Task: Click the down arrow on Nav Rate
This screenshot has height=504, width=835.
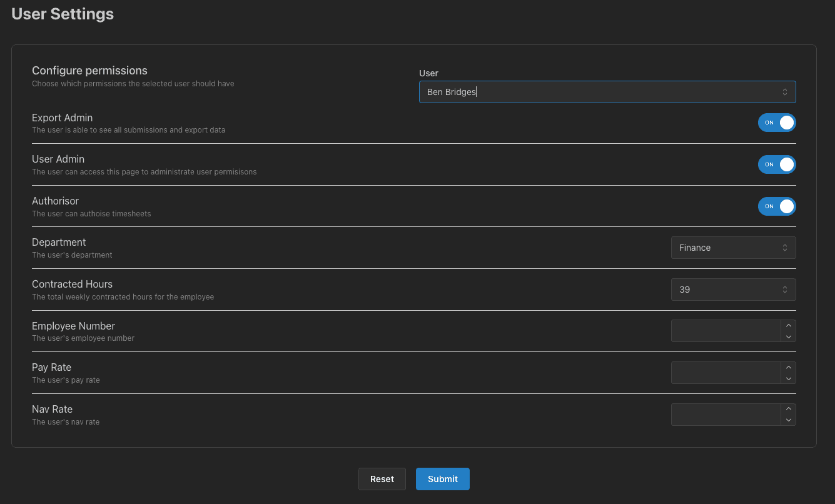Action: point(789,420)
